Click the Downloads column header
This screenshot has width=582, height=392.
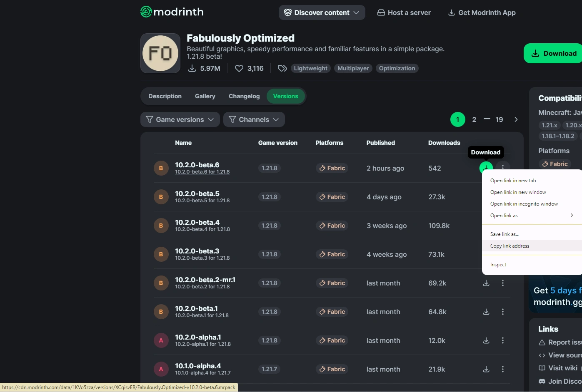444,143
